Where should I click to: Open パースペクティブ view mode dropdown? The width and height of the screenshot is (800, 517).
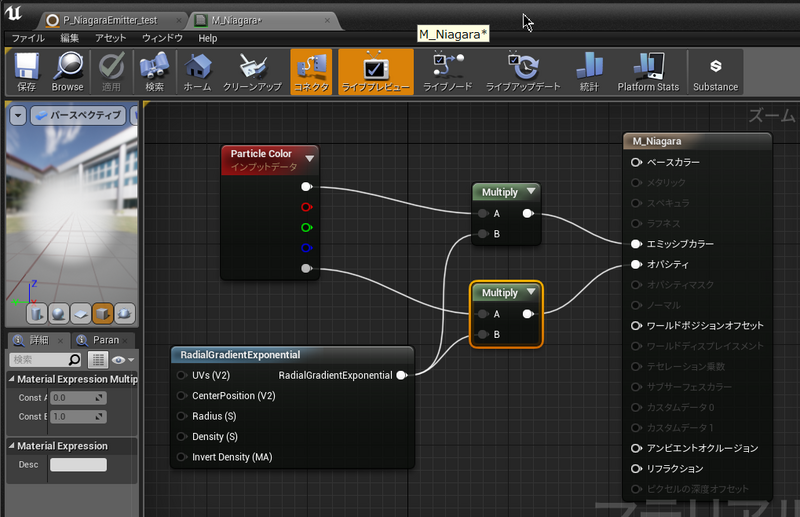pos(79,115)
